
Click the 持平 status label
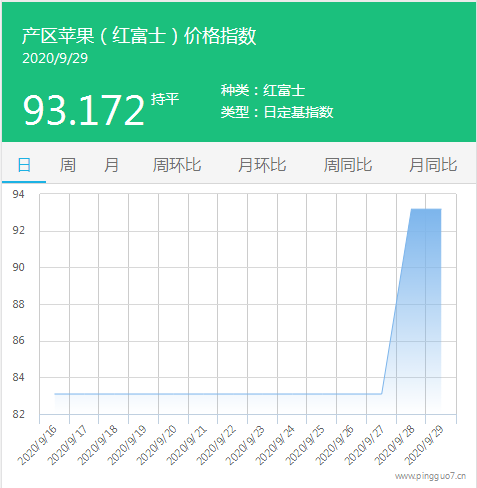pos(165,99)
